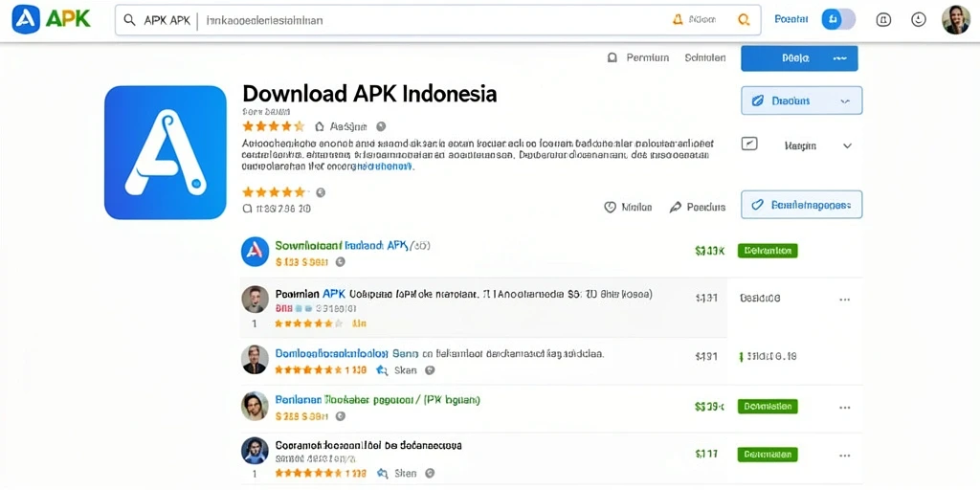Click the large blue app icon
Image resolution: width=980 pixels, height=490 pixels.
(x=165, y=152)
